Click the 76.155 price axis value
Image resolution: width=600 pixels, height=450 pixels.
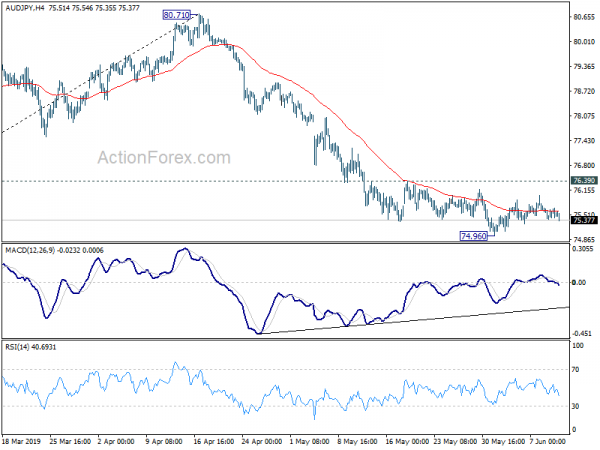(584, 190)
